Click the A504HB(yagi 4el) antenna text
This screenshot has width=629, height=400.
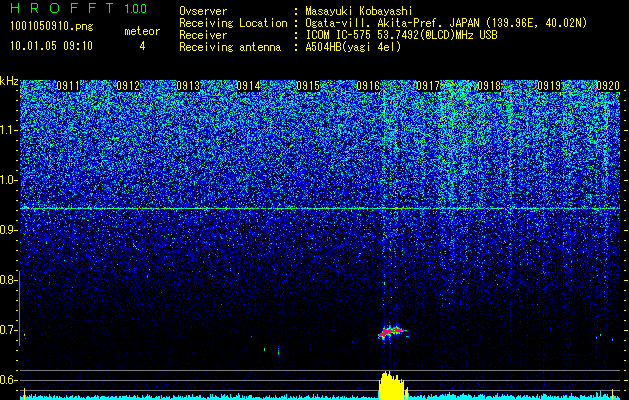(353, 47)
